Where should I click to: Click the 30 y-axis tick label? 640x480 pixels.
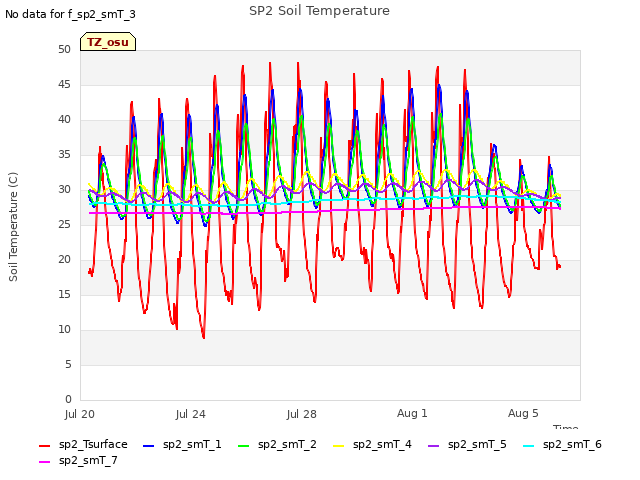(64, 189)
